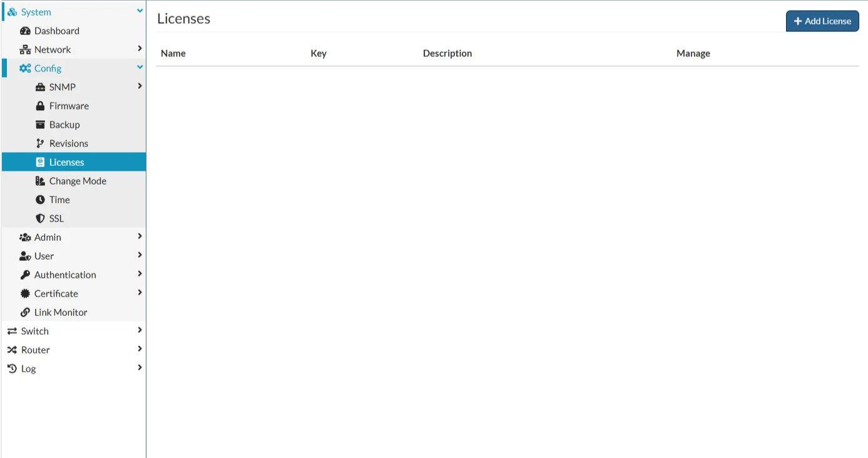Expand the Admin submenu arrow
868x458 pixels.
tap(140, 237)
